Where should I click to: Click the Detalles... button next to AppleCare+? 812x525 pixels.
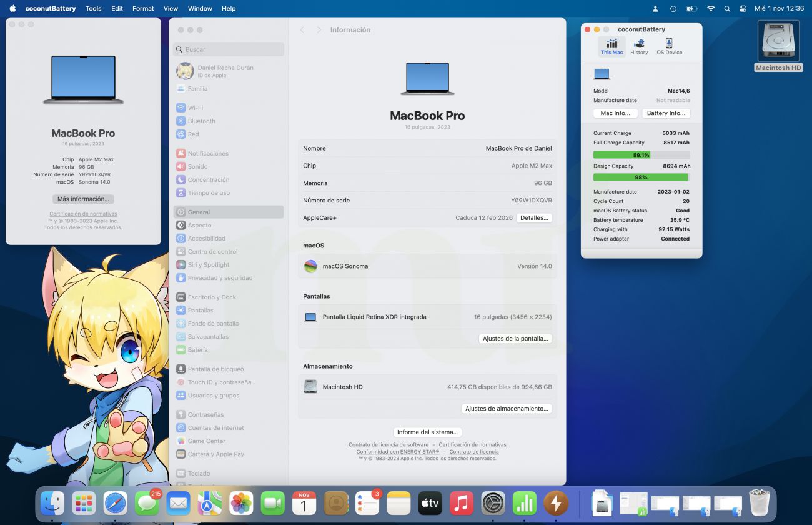pos(534,218)
